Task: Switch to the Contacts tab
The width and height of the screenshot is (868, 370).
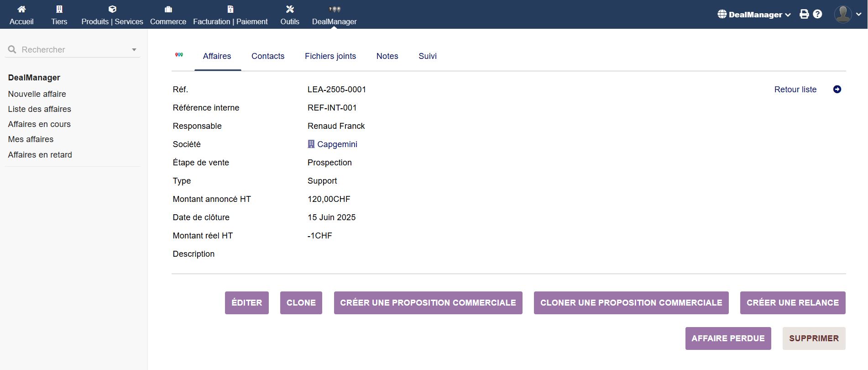Action: (x=268, y=56)
